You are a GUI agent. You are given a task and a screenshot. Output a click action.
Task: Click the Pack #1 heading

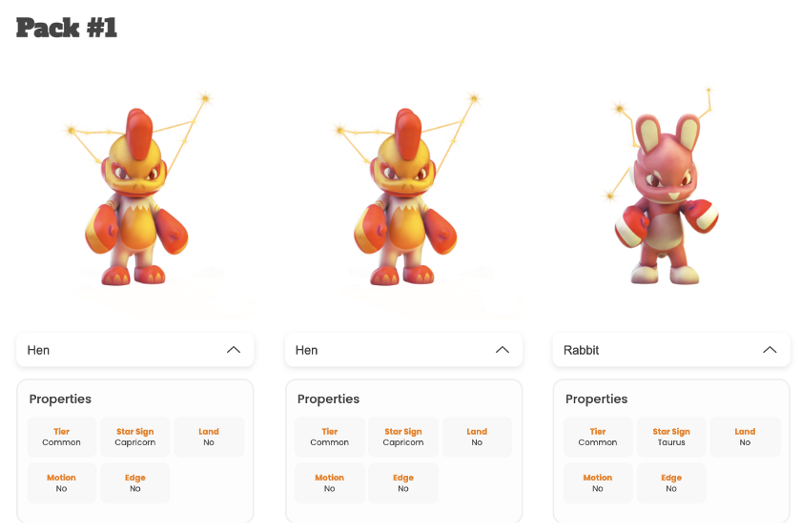click(67, 28)
